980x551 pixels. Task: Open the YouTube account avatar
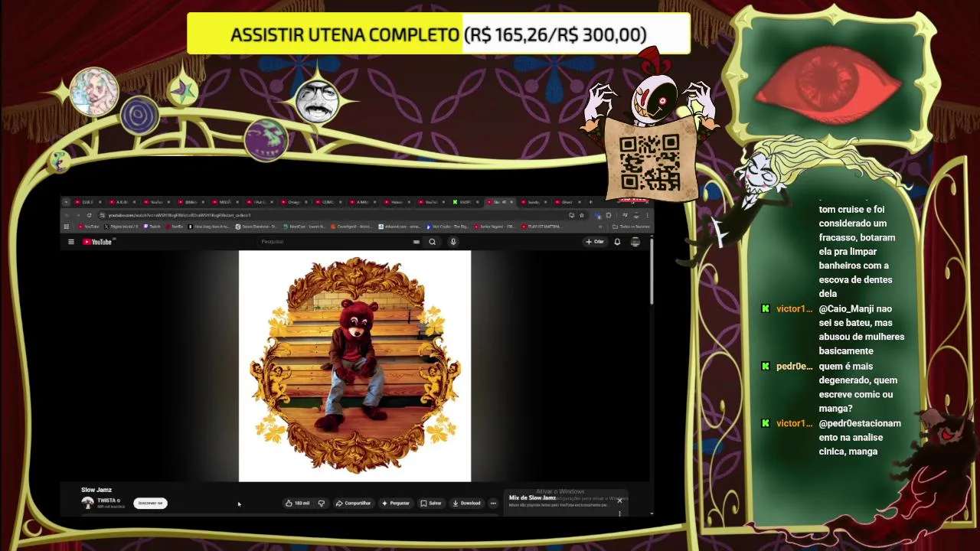[x=635, y=242]
